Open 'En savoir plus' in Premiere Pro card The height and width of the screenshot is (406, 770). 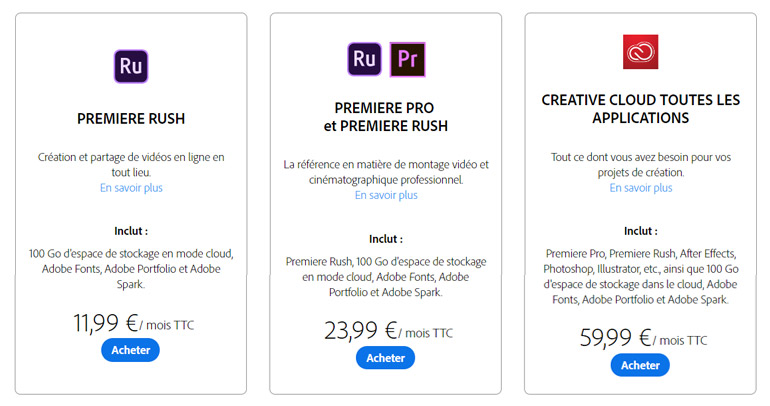(x=386, y=195)
